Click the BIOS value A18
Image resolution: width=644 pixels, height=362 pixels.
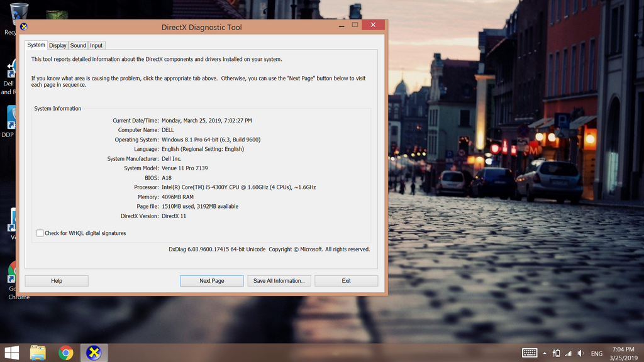(x=167, y=178)
